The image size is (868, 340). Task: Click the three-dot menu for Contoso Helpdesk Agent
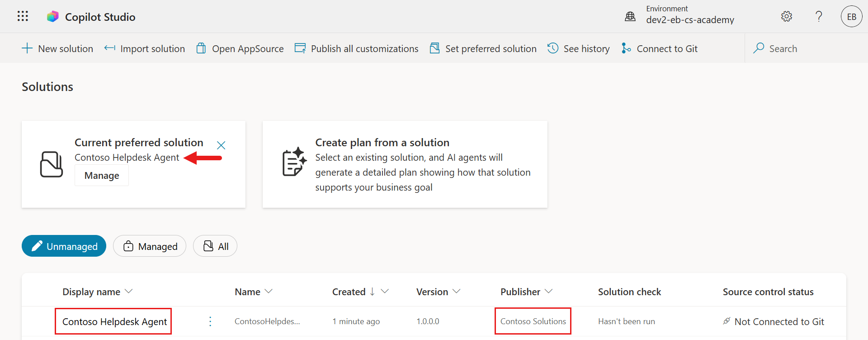[x=210, y=321]
